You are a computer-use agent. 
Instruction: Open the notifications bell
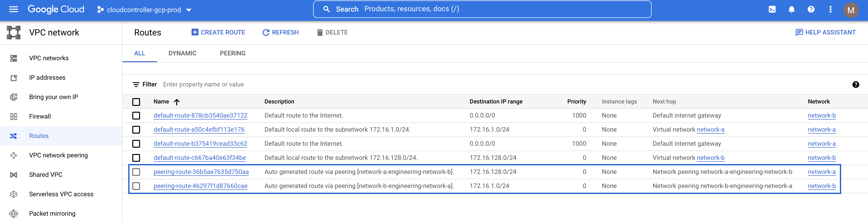point(791,9)
